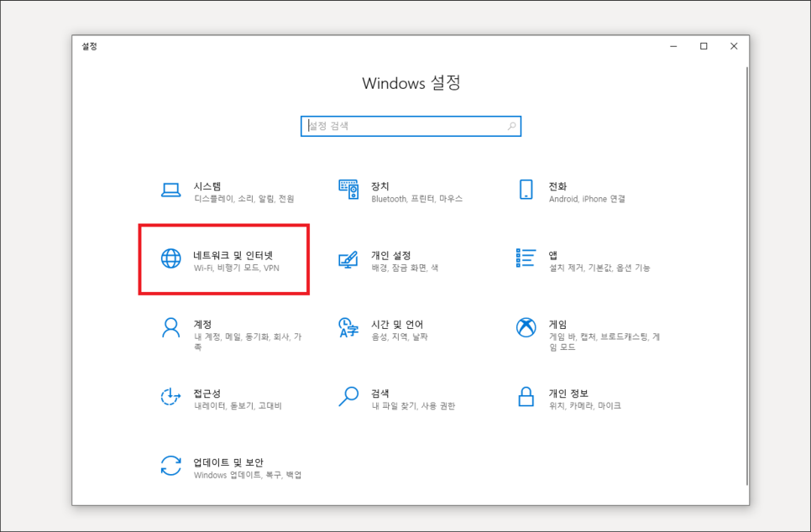
Task: Select the 접근성 heading text
Action: click(207, 394)
